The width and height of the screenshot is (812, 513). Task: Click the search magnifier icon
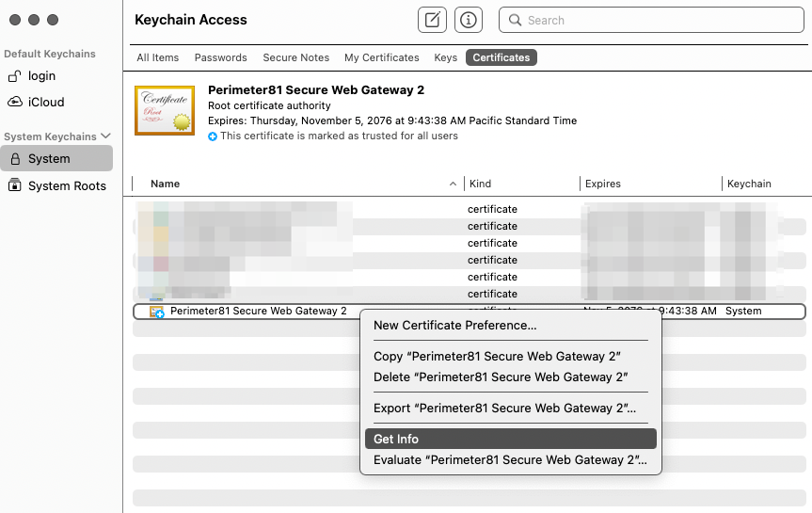click(x=515, y=20)
